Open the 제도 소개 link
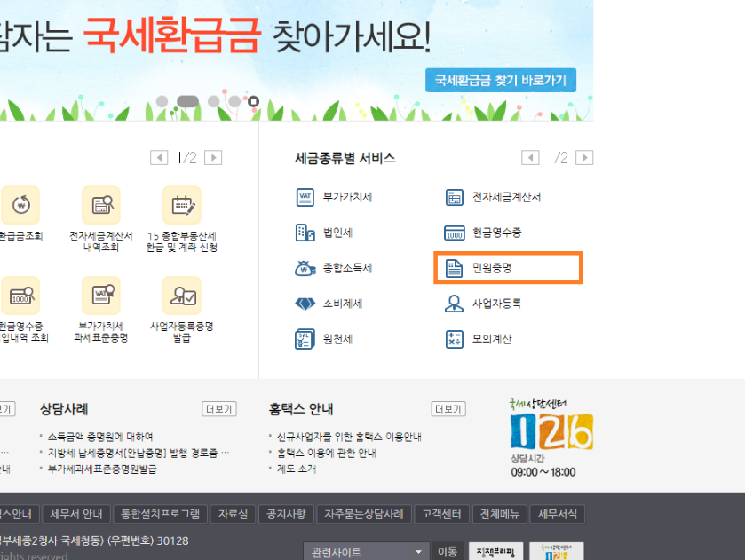Screen dimensions: 745x560 click(x=297, y=469)
